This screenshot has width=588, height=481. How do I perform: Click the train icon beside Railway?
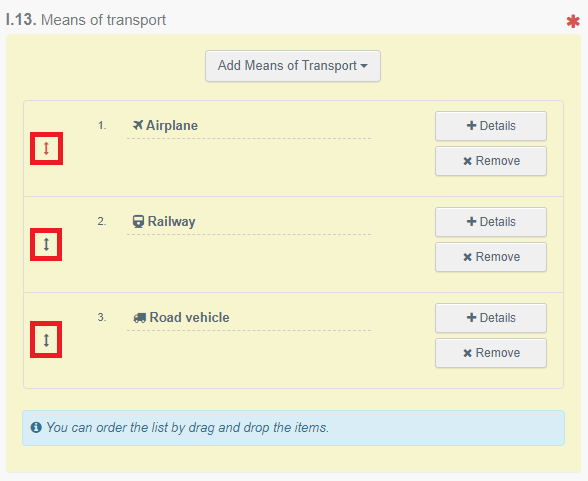pos(138,222)
